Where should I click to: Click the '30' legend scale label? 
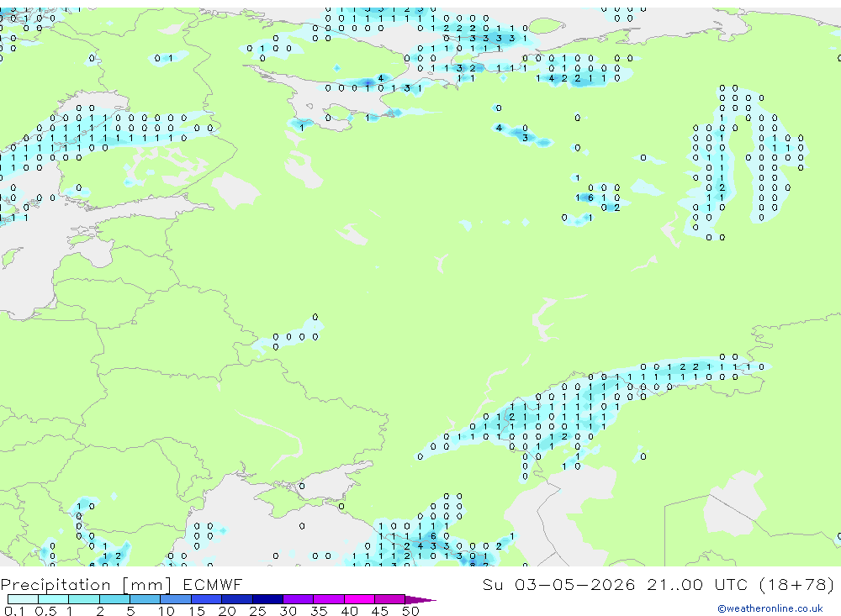(x=288, y=611)
